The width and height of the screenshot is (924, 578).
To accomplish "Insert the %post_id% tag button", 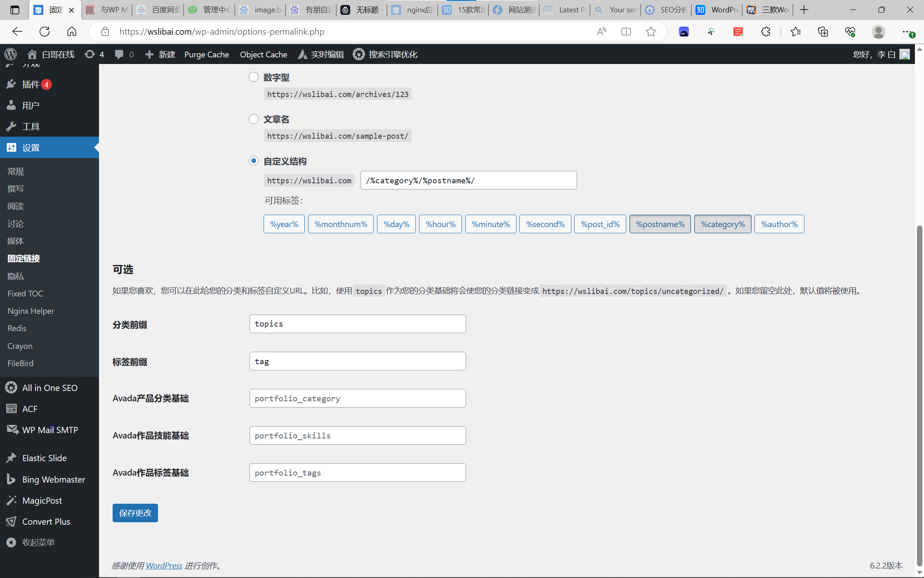I will (600, 224).
